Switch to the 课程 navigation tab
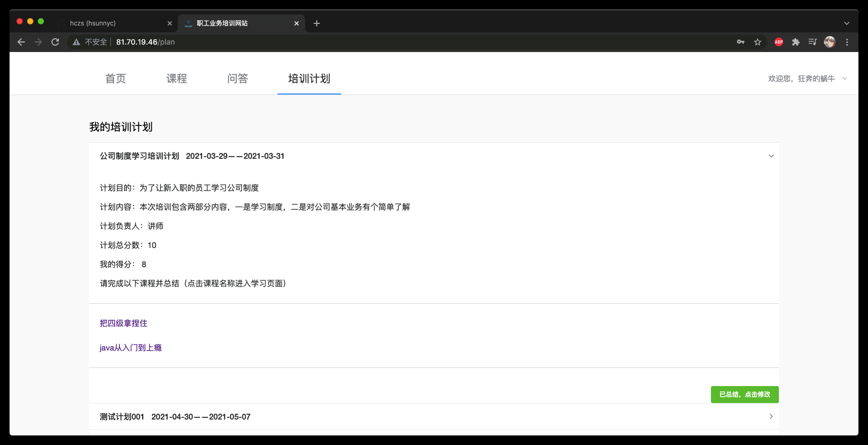This screenshot has width=868, height=445. (177, 79)
